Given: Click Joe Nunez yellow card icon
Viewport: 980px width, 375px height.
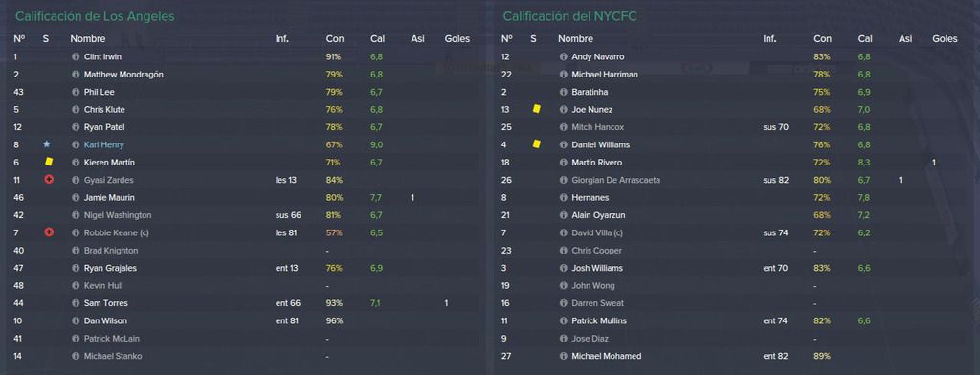Looking at the screenshot, I should pos(536,109).
